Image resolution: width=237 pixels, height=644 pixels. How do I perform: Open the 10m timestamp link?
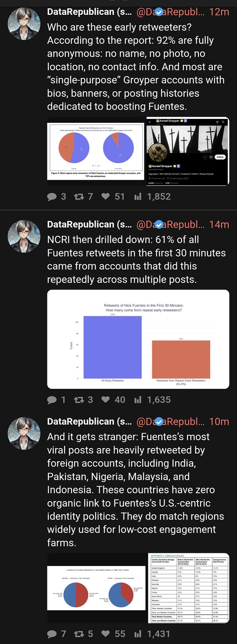coord(219,422)
